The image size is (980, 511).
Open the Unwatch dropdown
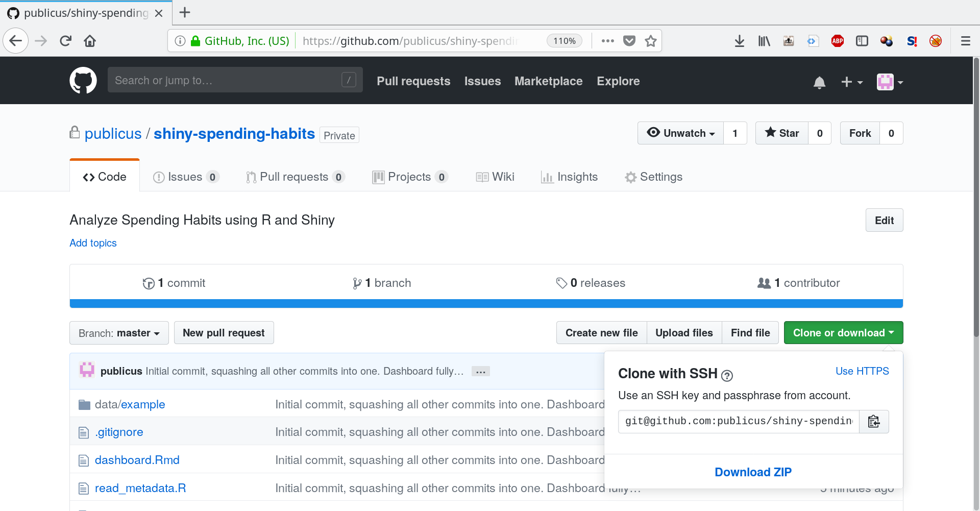(x=680, y=133)
